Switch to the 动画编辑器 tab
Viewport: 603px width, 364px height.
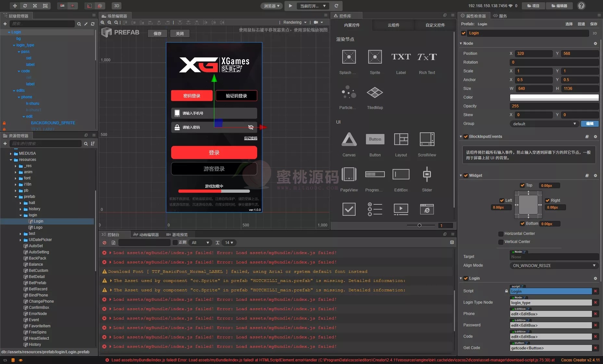[x=146, y=235]
